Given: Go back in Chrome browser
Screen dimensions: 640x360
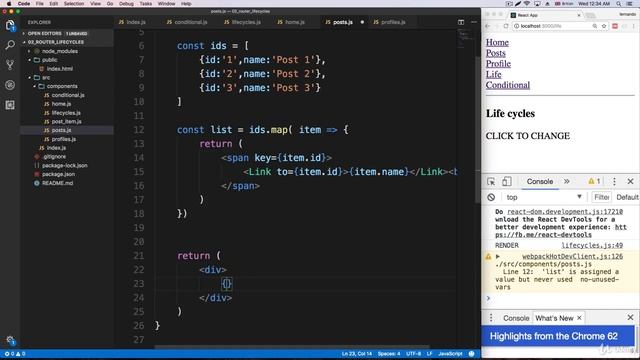Looking at the screenshot, I should tap(488, 26).
